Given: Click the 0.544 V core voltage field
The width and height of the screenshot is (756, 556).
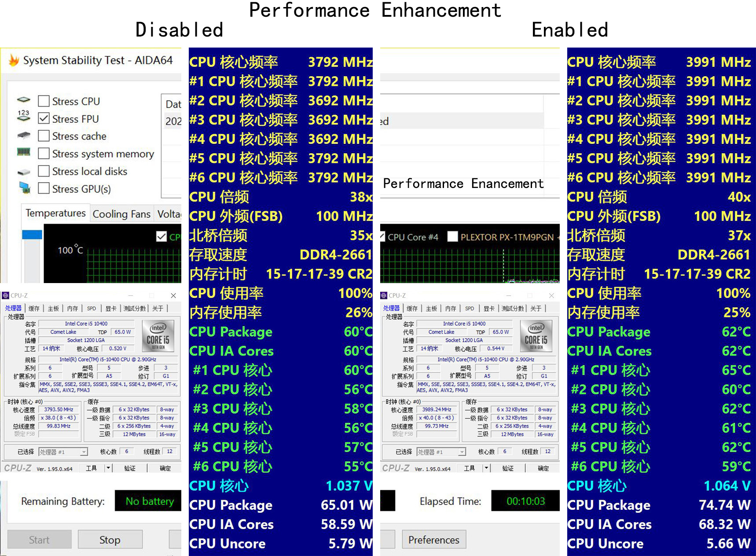Looking at the screenshot, I should pos(495,348).
